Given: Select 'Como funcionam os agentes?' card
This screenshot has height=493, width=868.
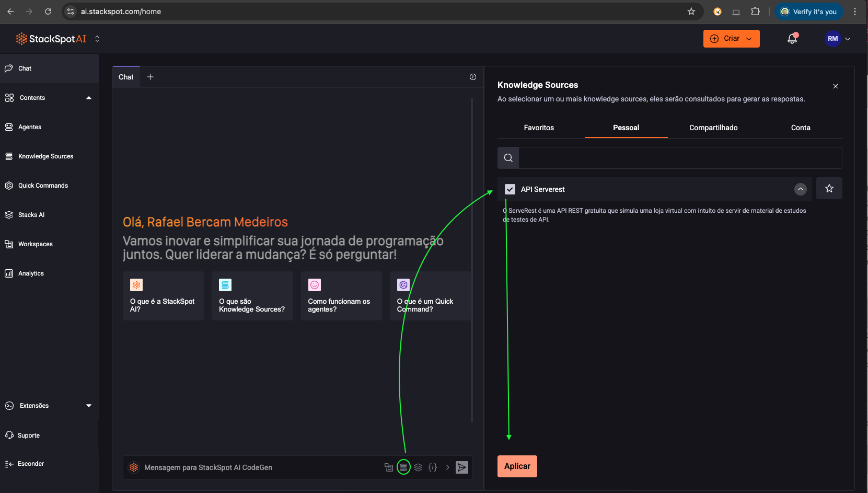Looking at the screenshot, I should (x=341, y=296).
